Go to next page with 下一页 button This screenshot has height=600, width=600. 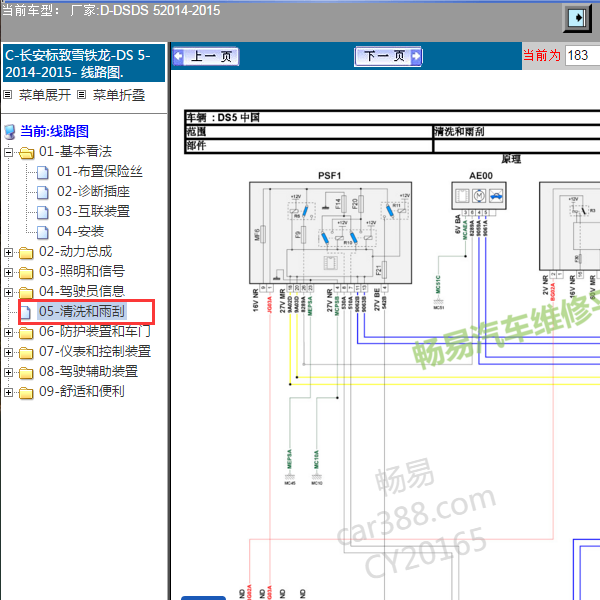(x=388, y=57)
